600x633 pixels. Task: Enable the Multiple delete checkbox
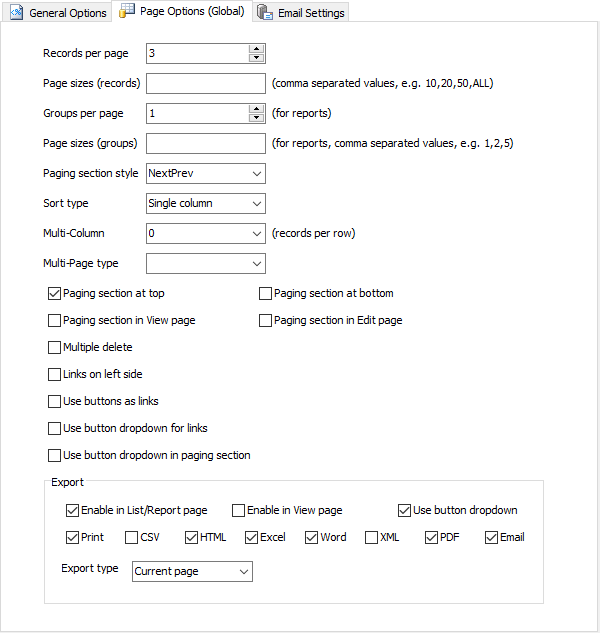pos(54,348)
